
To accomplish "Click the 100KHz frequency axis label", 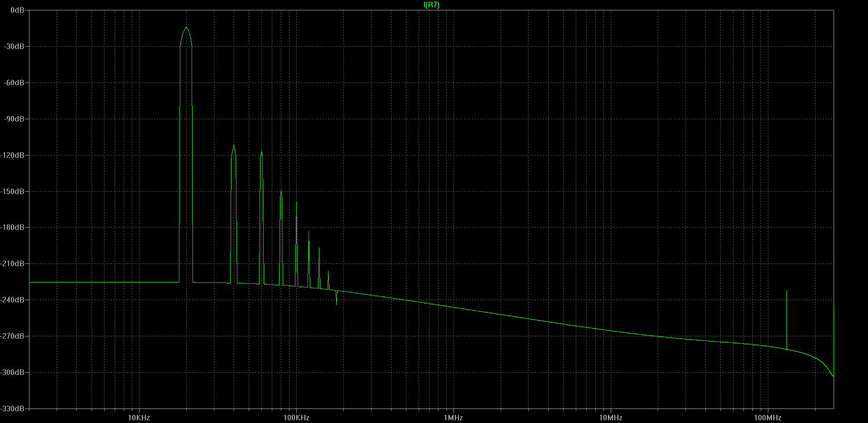I will [x=296, y=418].
